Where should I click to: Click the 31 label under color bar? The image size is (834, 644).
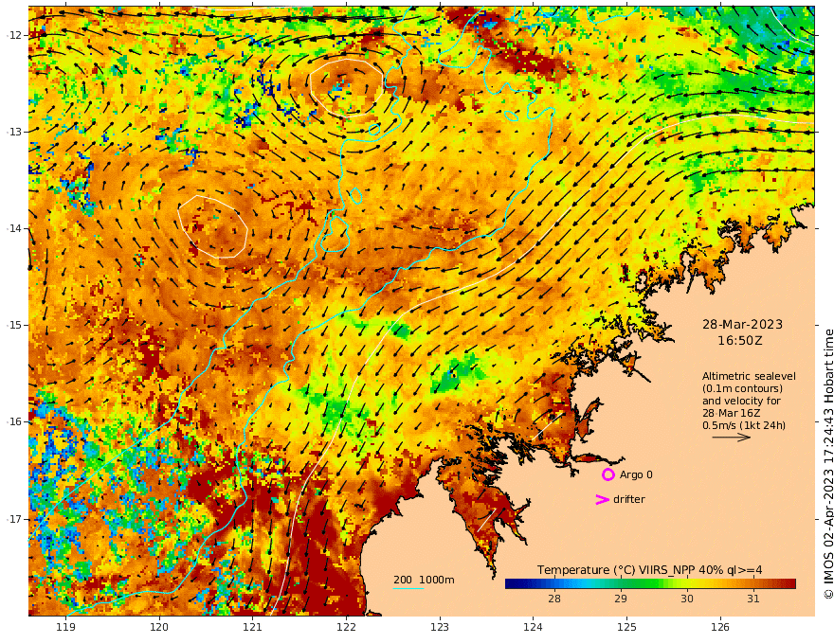pyautogui.click(x=752, y=599)
